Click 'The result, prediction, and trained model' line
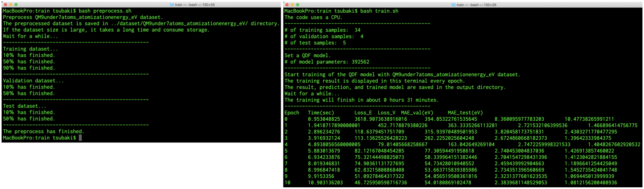The height and width of the screenshot is (189, 644). [x=395, y=87]
